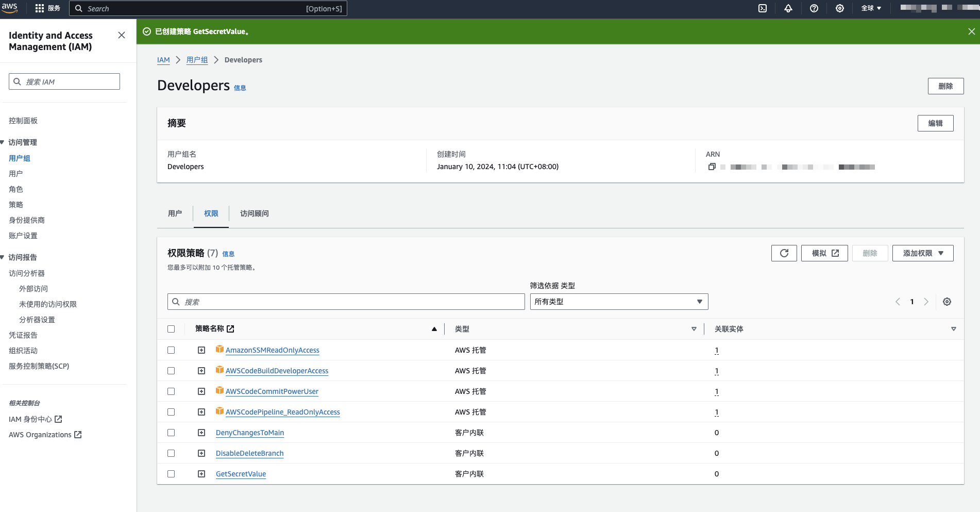Sort by policy name ascending arrow
The image size is (980, 512).
(x=434, y=329)
